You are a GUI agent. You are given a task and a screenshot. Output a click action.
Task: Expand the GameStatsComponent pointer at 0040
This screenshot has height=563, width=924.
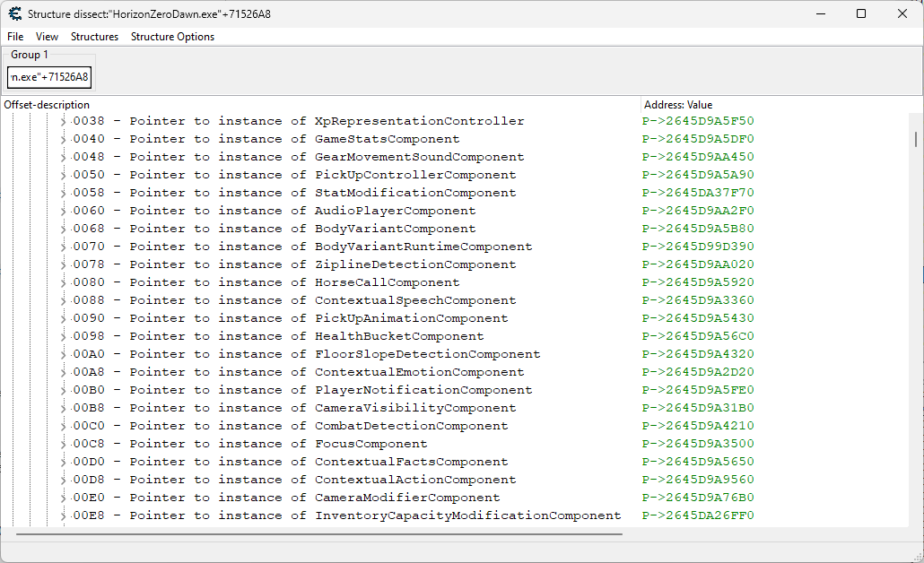(63, 139)
